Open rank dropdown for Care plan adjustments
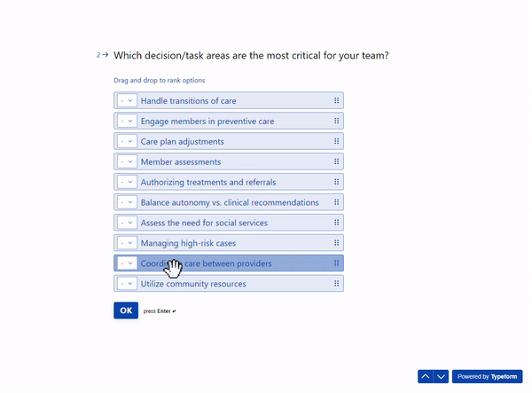 coord(127,141)
